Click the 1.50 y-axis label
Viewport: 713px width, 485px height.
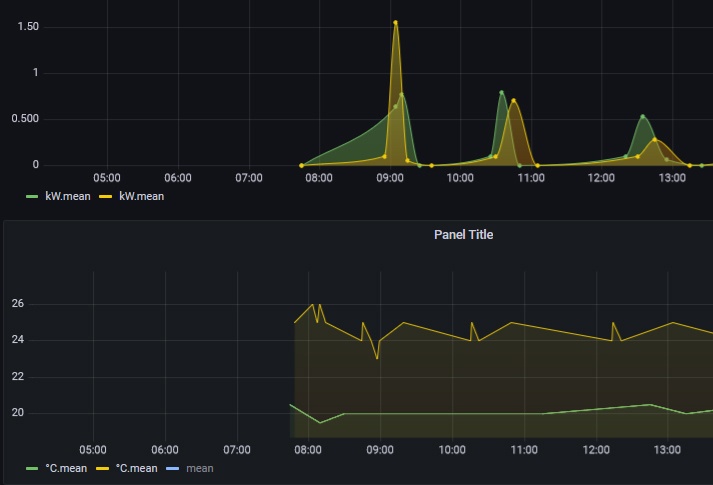click(x=28, y=27)
